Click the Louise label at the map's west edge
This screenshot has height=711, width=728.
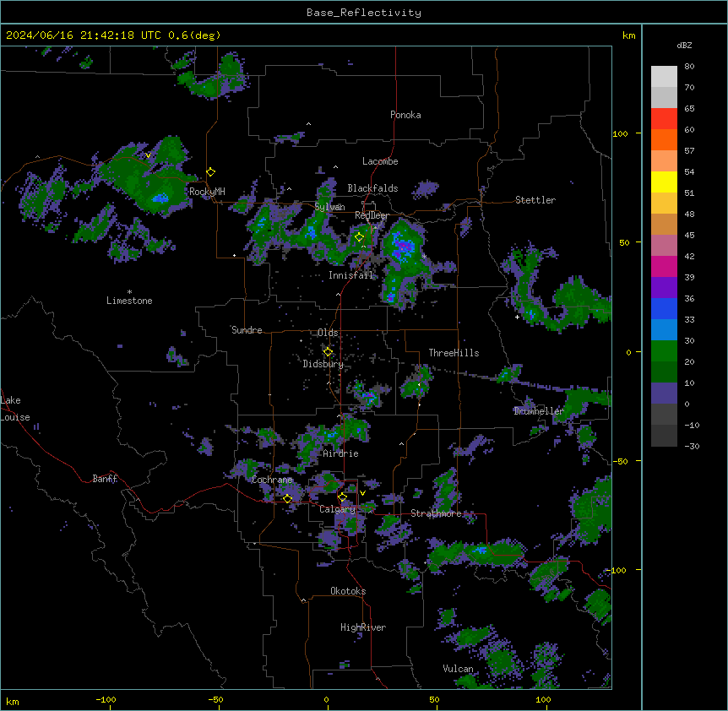coord(15,418)
